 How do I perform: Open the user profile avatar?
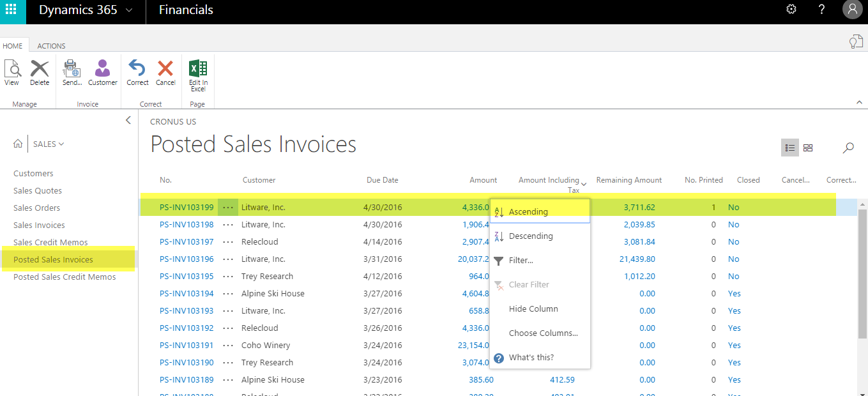(852, 9)
